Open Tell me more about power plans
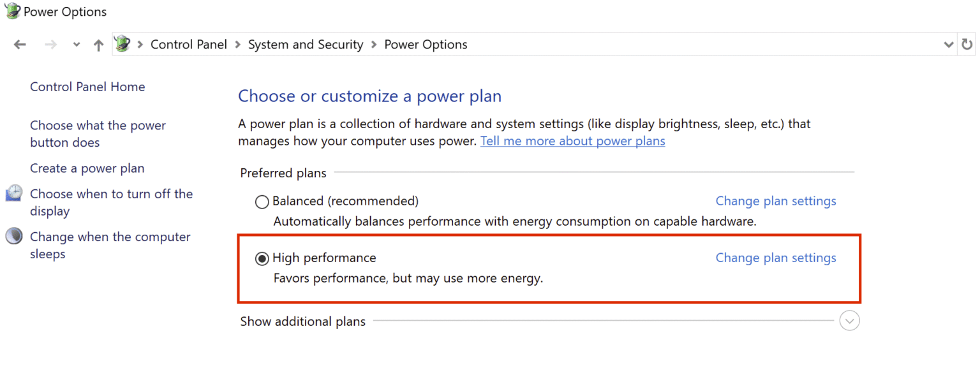 point(572,141)
